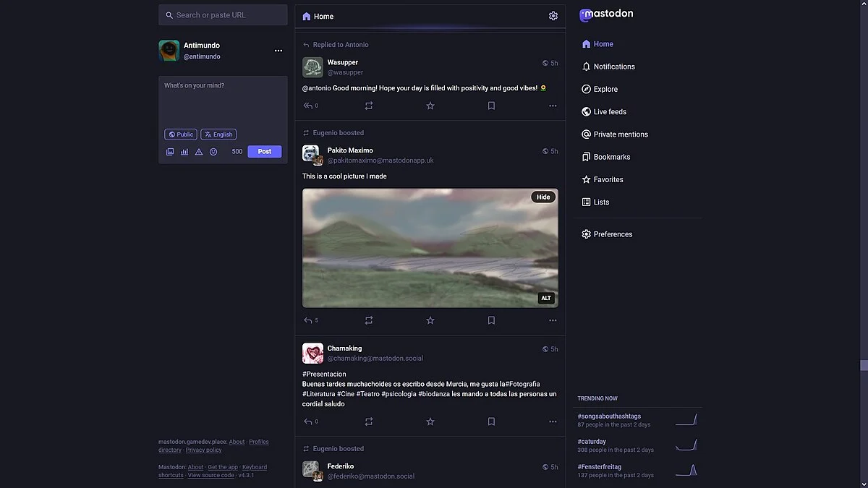Open the emoji picker in composer
Image resolution: width=868 pixels, height=488 pixels.
213,152
